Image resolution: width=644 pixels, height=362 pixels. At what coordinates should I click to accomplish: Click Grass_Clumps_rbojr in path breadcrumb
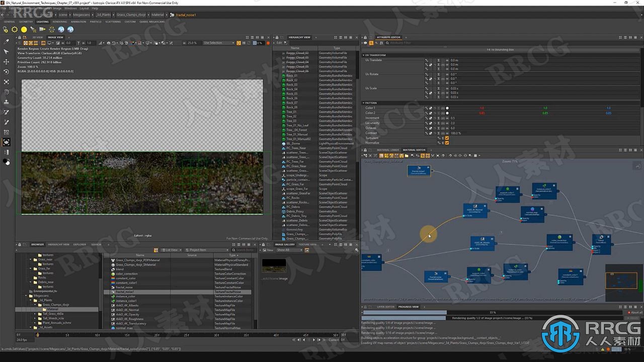coord(131,15)
